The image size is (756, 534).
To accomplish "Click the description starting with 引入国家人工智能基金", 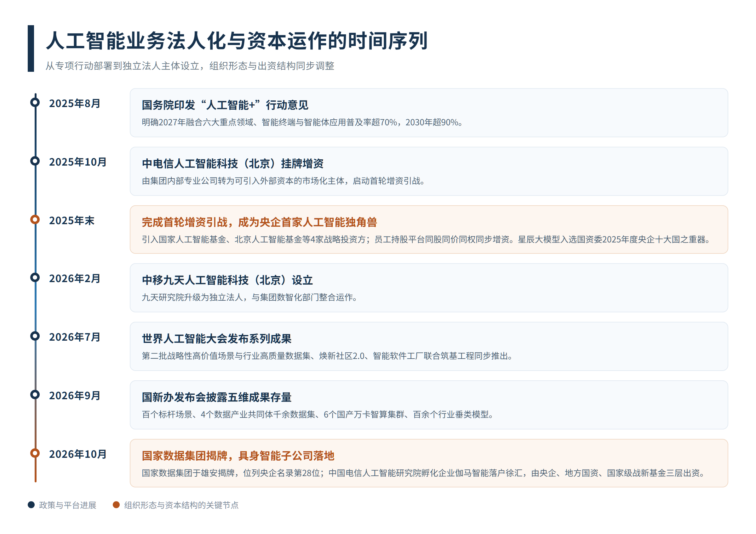I will (x=427, y=240).
